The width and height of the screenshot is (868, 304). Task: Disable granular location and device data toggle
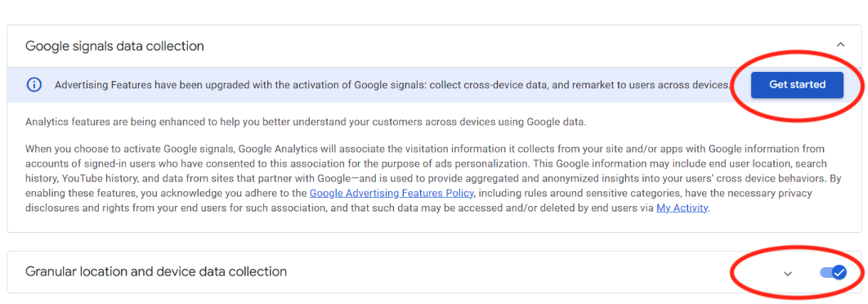(x=834, y=272)
